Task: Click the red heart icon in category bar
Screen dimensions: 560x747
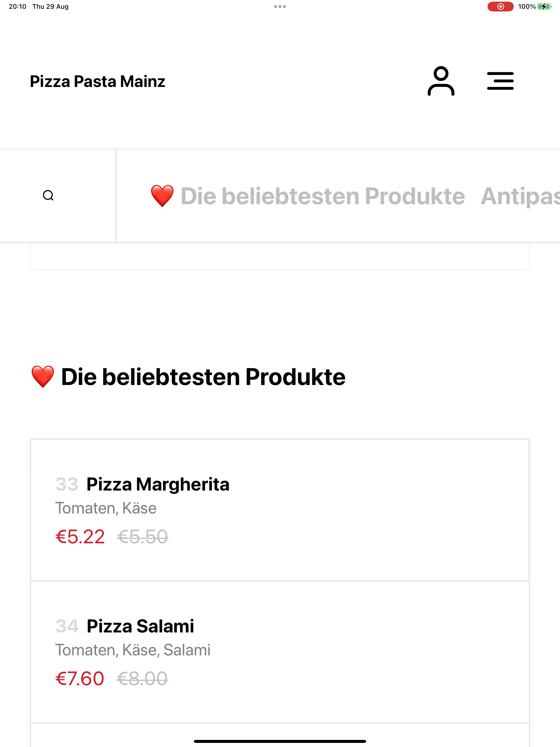Action: [162, 196]
